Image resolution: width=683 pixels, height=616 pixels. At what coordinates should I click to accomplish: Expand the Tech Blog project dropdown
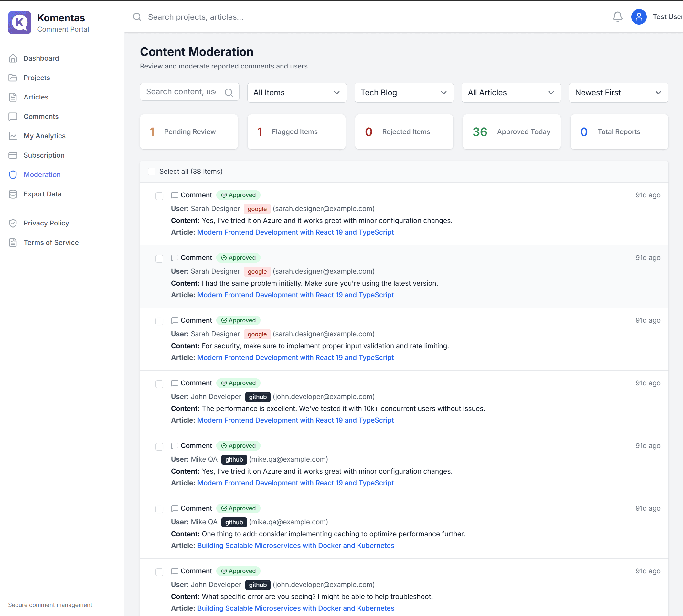pos(404,93)
